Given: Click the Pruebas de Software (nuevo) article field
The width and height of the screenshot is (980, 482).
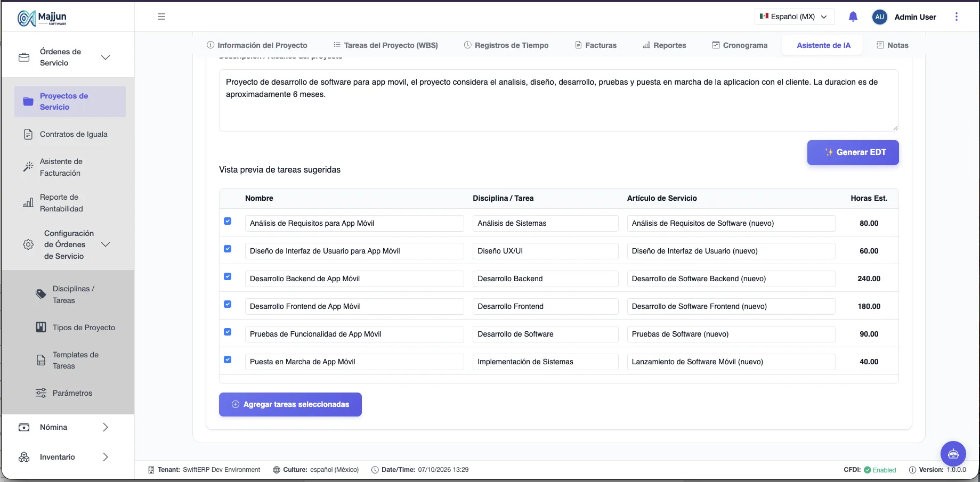Looking at the screenshot, I should pyautogui.click(x=731, y=334).
